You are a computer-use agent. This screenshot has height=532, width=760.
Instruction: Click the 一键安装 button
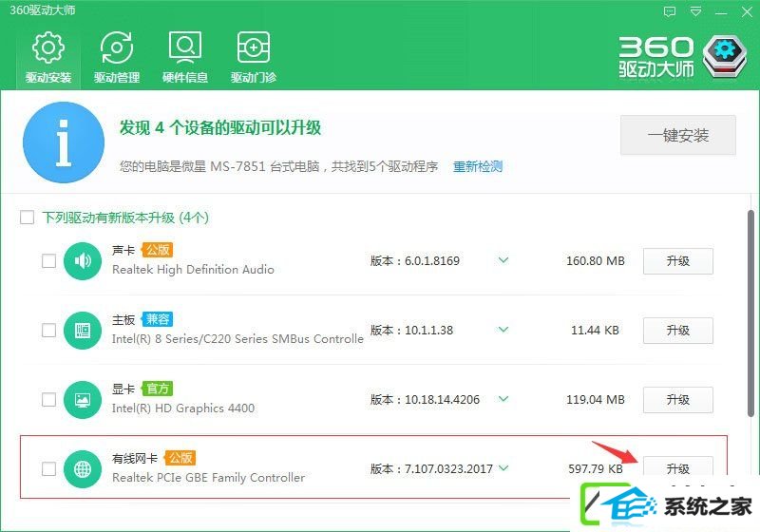tap(678, 135)
